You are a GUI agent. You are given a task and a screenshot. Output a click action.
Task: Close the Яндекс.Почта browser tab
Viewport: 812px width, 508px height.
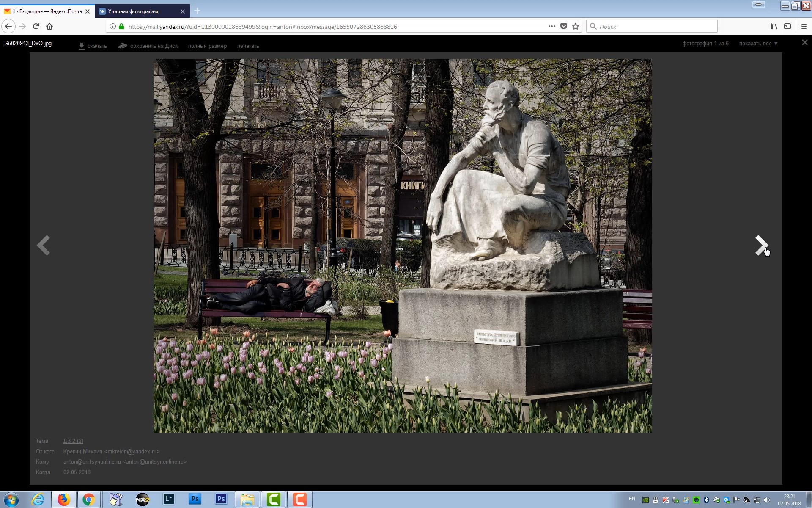tap(88, 11)
